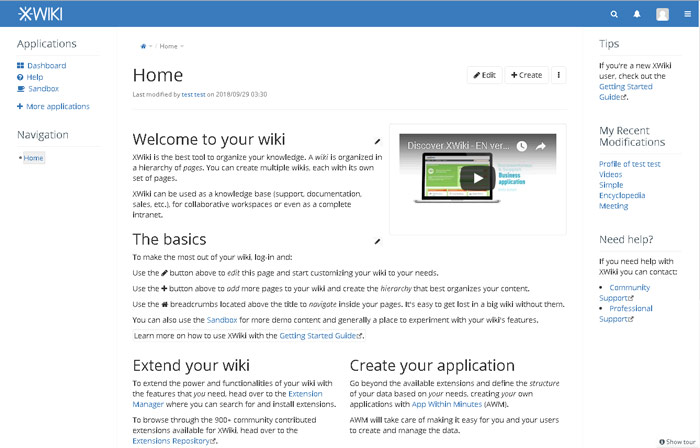Select Home in the Navigation tree
Image resolution: width=700 pixels, height=448 pixels.
tap(33, 158)
